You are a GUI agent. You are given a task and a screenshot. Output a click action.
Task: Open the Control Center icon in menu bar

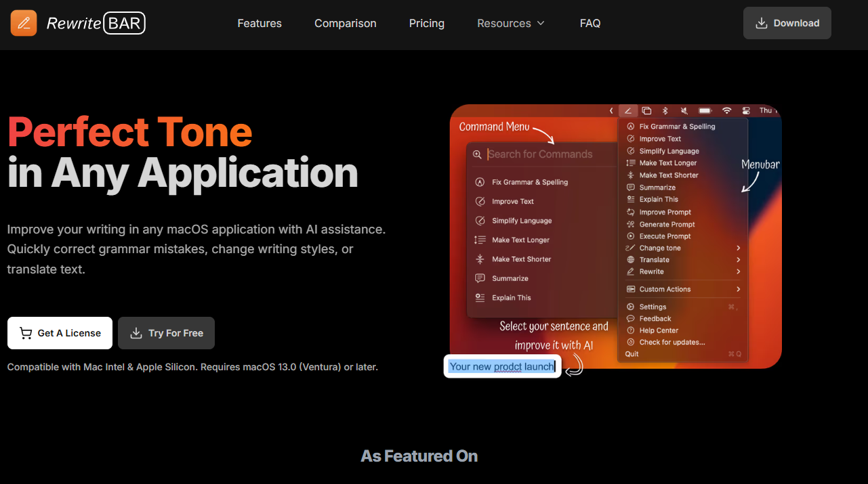coord(747,111)
